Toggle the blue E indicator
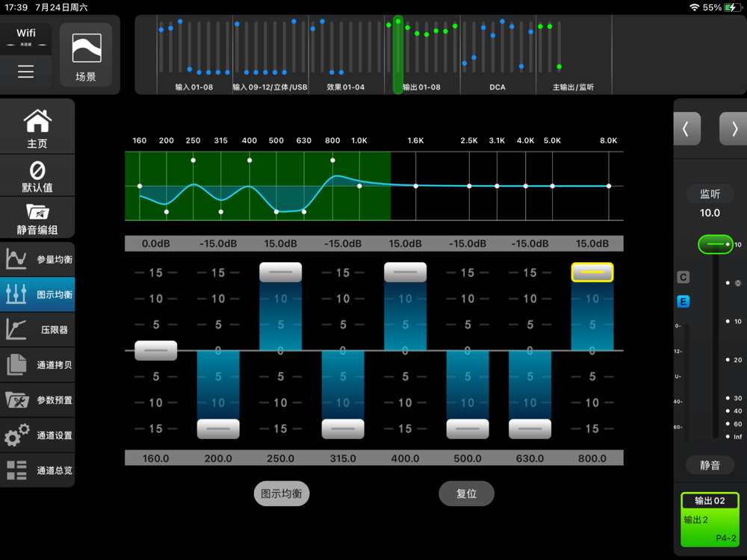This screenshot has width=747, height=560. click(x=683, y=302)
